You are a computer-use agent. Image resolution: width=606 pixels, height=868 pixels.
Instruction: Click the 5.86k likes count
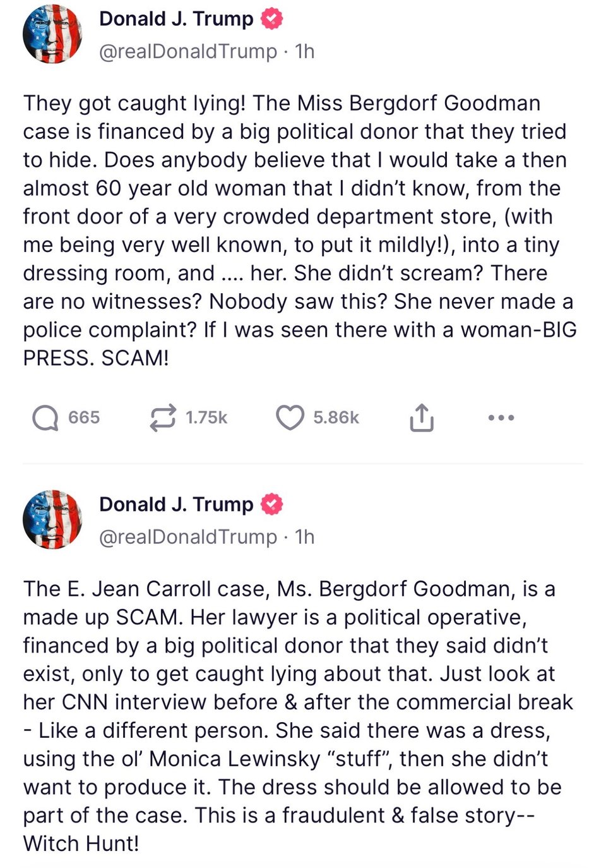336,418
